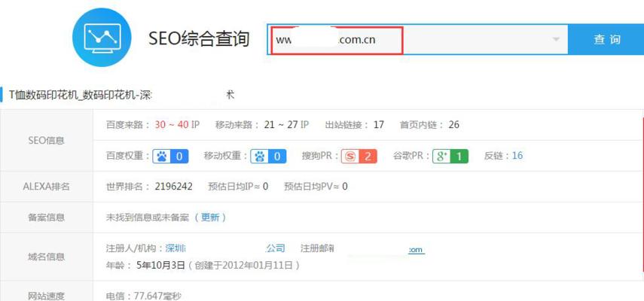The height and width of the screenshot is (301, 644).
Task: Click the 备案信息 row label
Action: pyautogui.click(x=47, y=217)
